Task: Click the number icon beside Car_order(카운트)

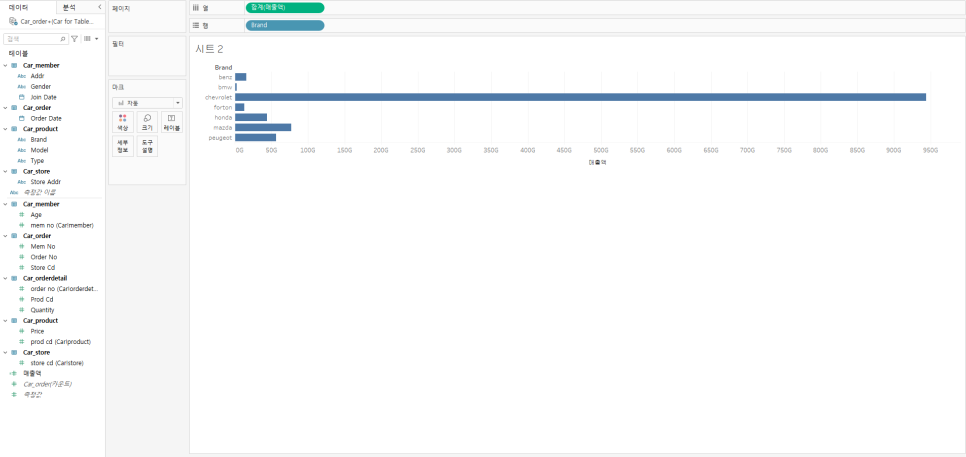Action: click(14, 384)
